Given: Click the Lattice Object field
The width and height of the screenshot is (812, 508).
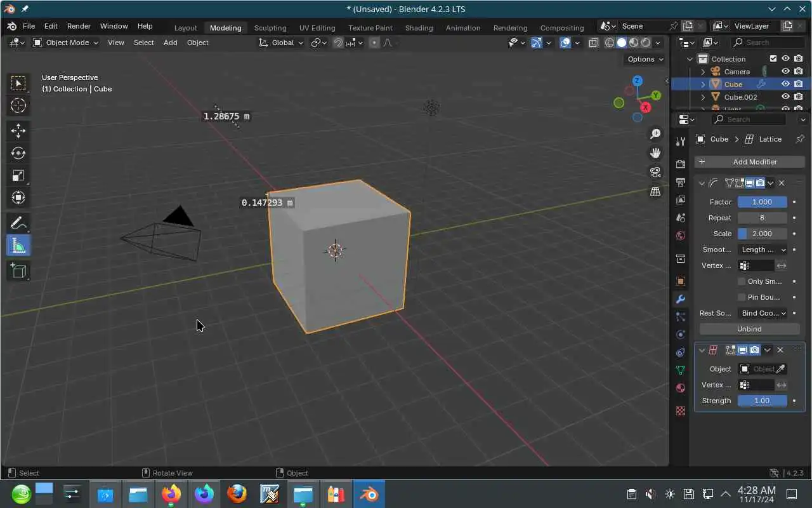Looking at the screenshot, I should (x=763, y=369).
